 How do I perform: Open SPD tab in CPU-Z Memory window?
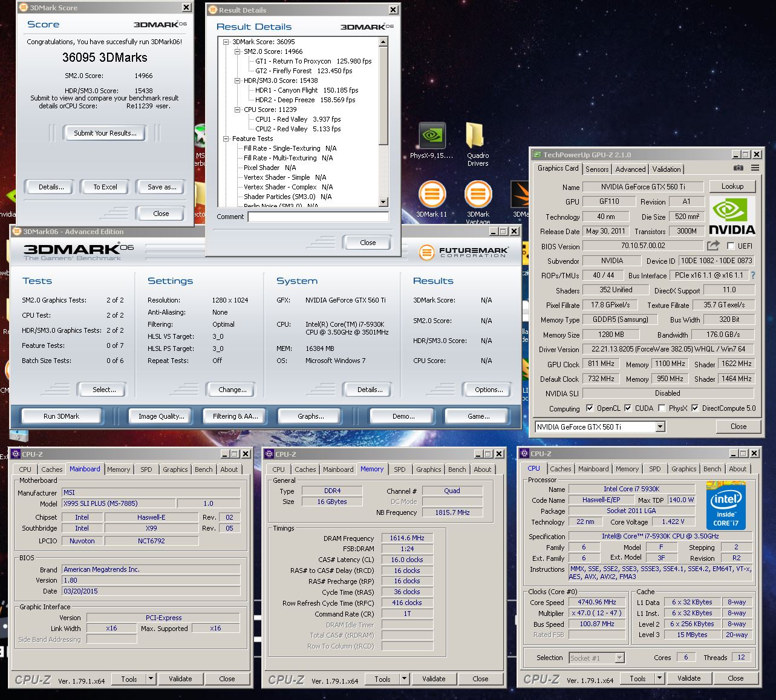point(400,469)
